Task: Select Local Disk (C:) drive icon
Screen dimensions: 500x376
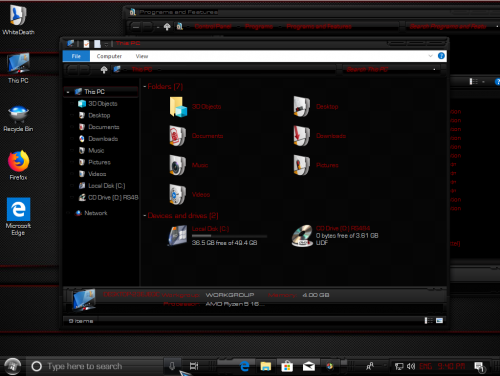Action: [x=177, y=235]
